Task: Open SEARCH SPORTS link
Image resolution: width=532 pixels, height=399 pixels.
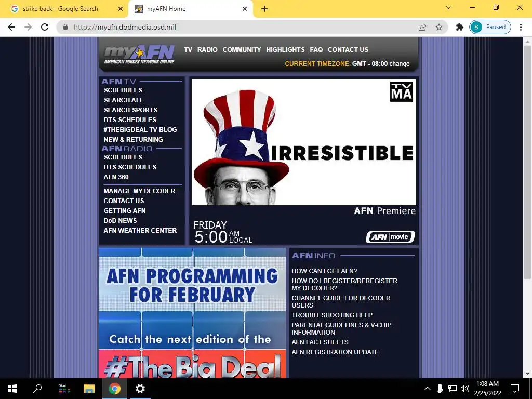Action: pos(130,110)
